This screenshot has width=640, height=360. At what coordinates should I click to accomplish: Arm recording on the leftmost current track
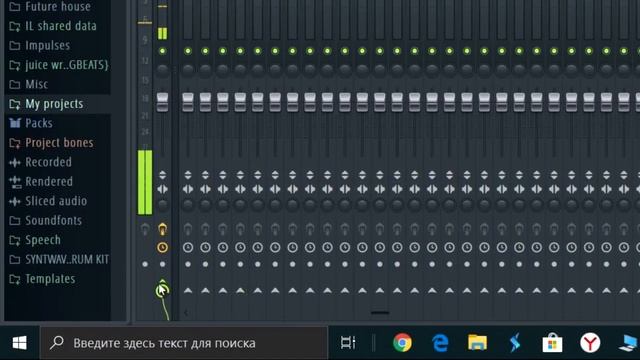145,229
